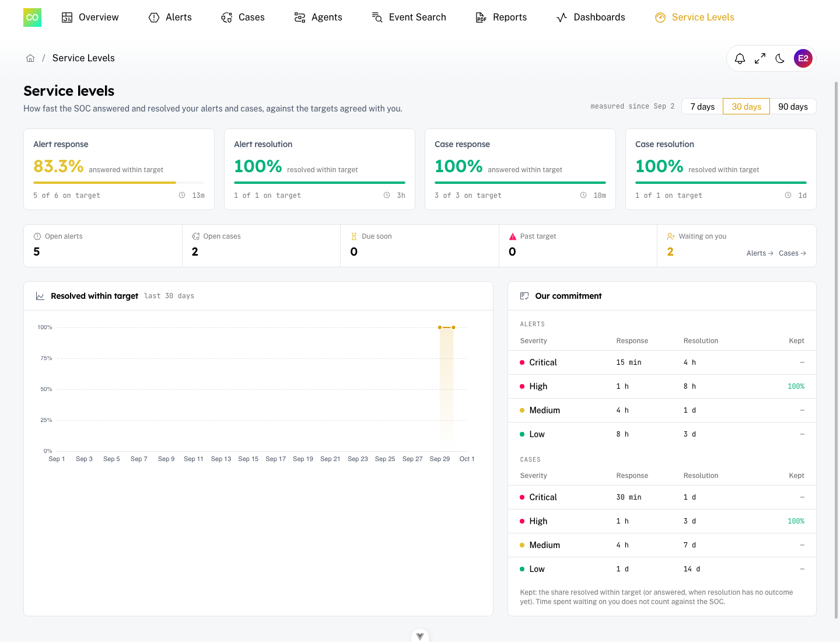Open the notifications bell

[740, 58]
